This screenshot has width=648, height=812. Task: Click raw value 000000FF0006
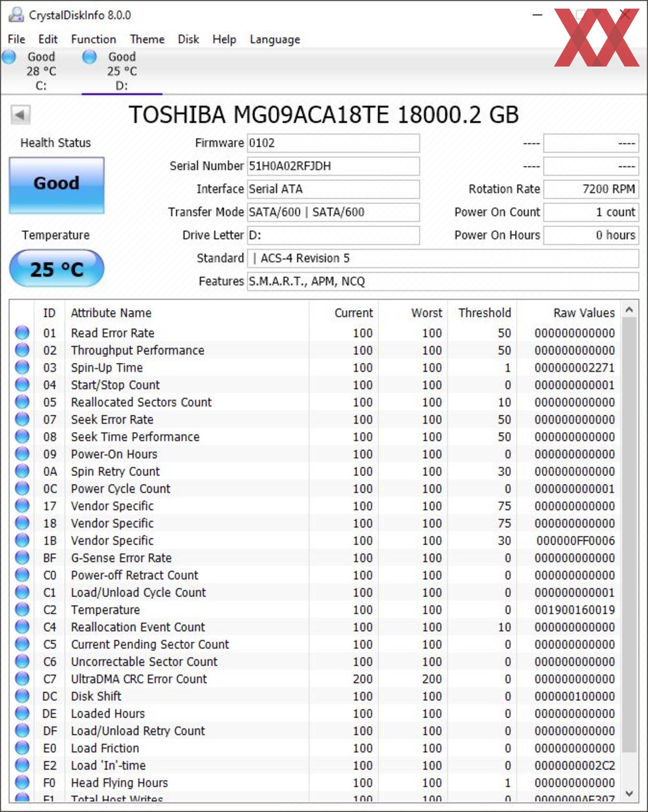576,541
